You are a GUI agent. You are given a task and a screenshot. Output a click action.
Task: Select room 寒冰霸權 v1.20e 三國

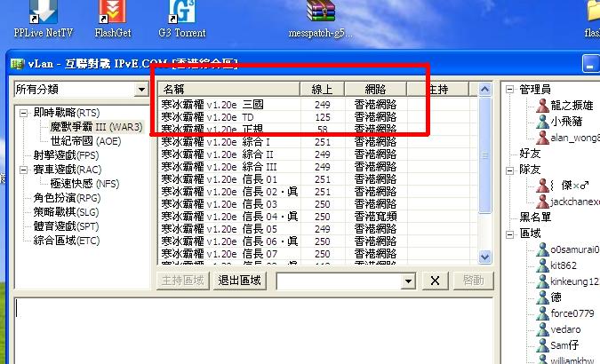pos(317,105)
